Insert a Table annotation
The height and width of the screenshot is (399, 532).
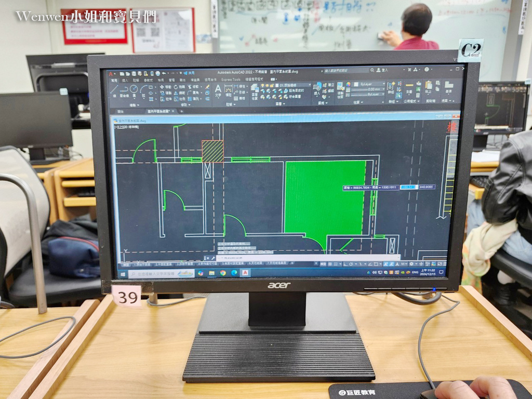240,98
